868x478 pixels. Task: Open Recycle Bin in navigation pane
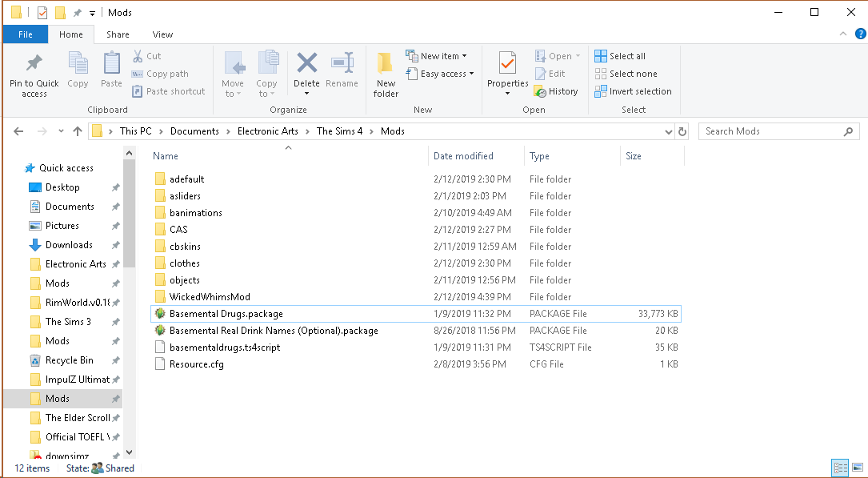click(x=69, y=360)
